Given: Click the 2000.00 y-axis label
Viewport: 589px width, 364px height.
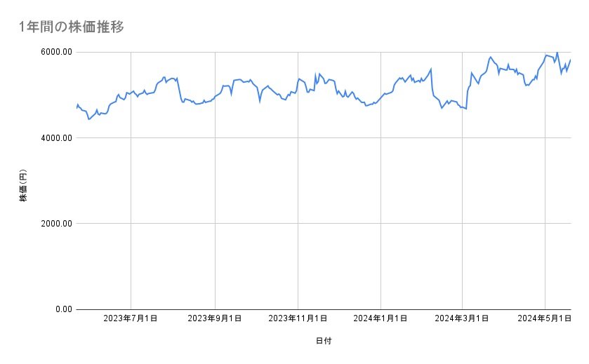Looking at the screenshot, I should coord(57,224).
